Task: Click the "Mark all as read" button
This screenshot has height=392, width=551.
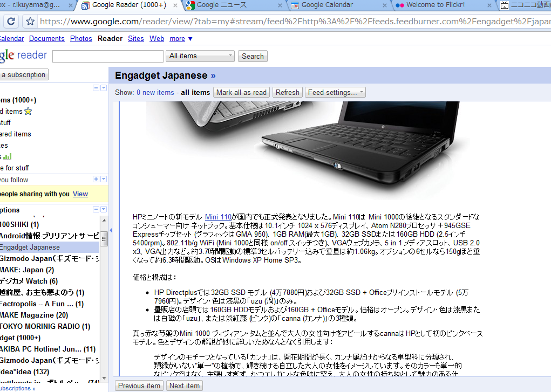Action: tap(241, 92)
